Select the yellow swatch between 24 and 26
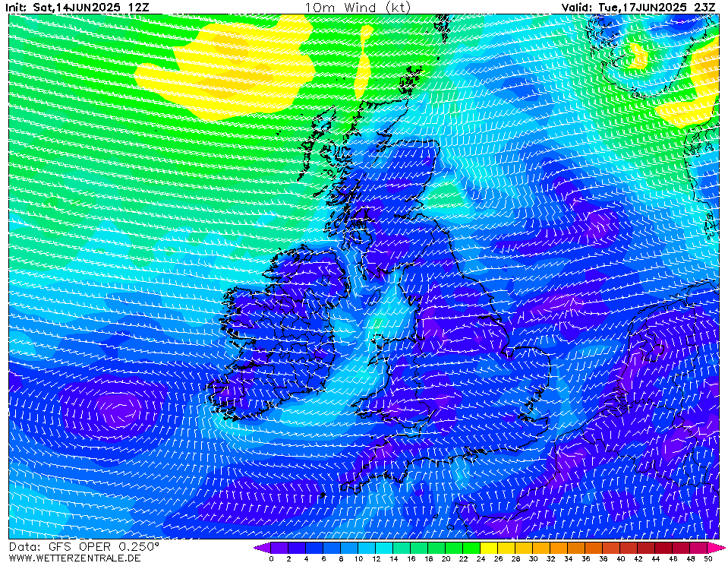The image size is (728, 563). coord(490,548)
